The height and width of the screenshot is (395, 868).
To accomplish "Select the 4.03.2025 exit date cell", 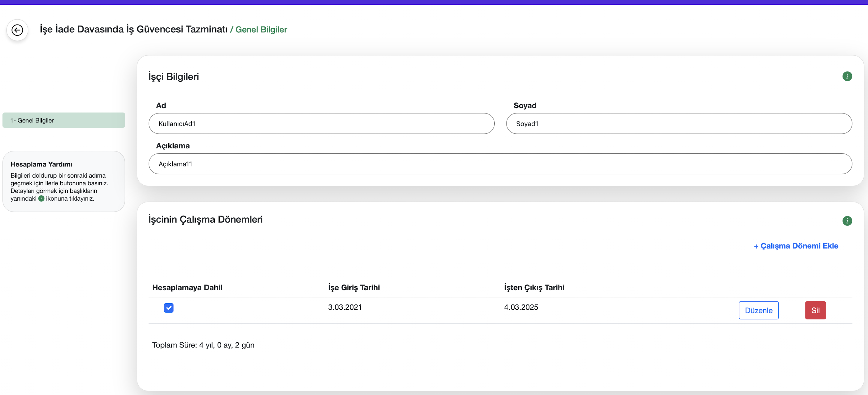I will pyautogui.click(x=521, y=307).
